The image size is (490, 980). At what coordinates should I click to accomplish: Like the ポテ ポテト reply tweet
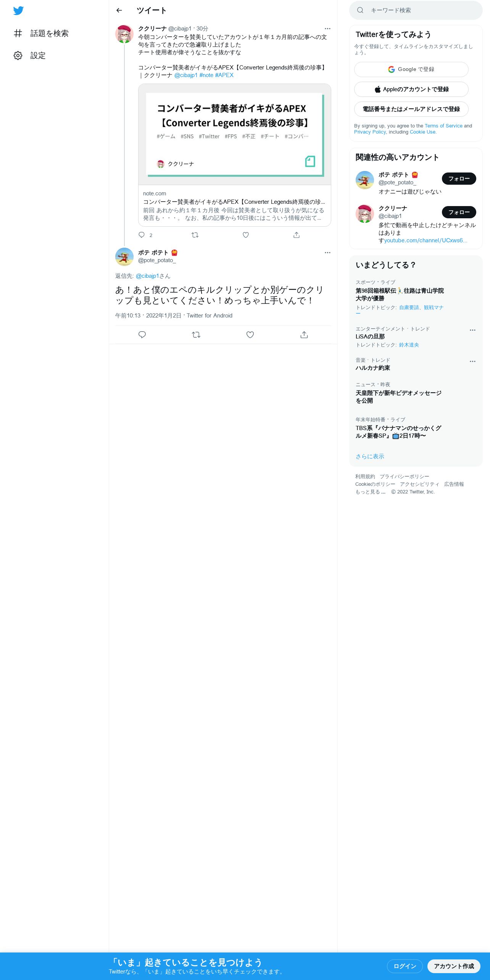[250, 335]
